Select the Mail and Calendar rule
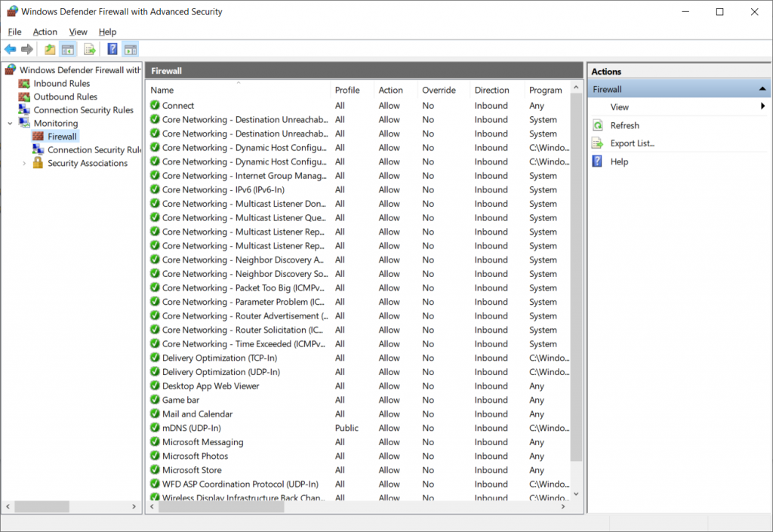 tap(197, 414)
